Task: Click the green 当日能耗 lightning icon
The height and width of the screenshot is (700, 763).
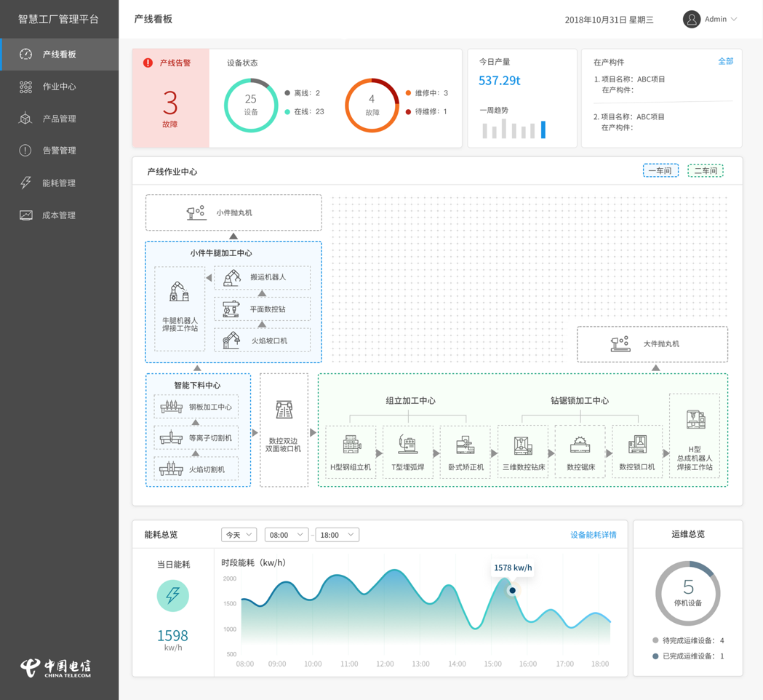Action: coord(173,596)
